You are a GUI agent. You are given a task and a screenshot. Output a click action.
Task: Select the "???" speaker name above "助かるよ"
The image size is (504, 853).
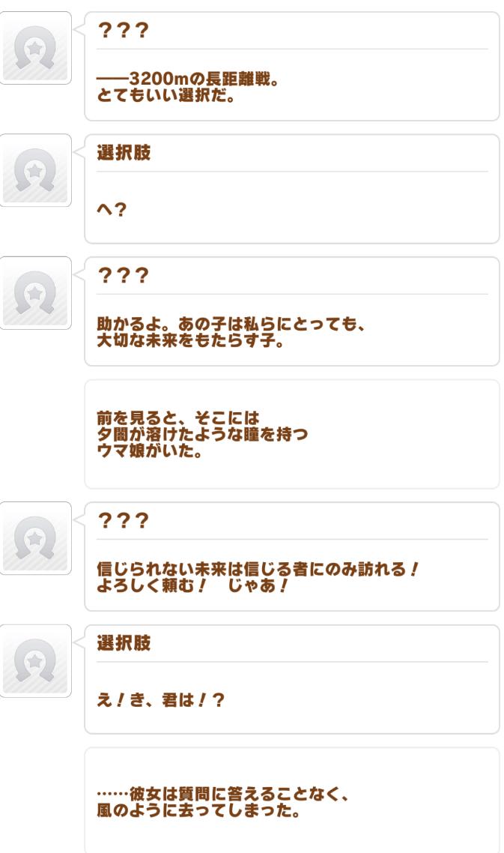(124, 275)
